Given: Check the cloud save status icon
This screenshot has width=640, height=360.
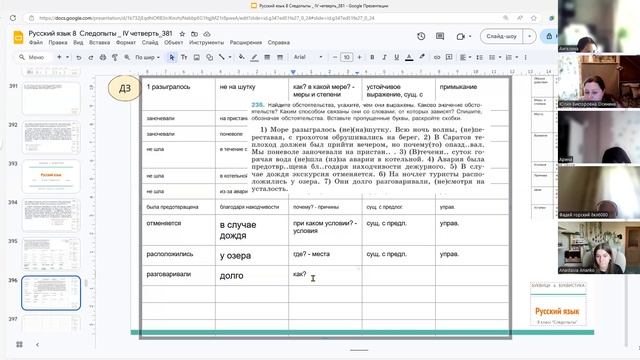Looking at the screenshot, I should [x=207, y=34].
